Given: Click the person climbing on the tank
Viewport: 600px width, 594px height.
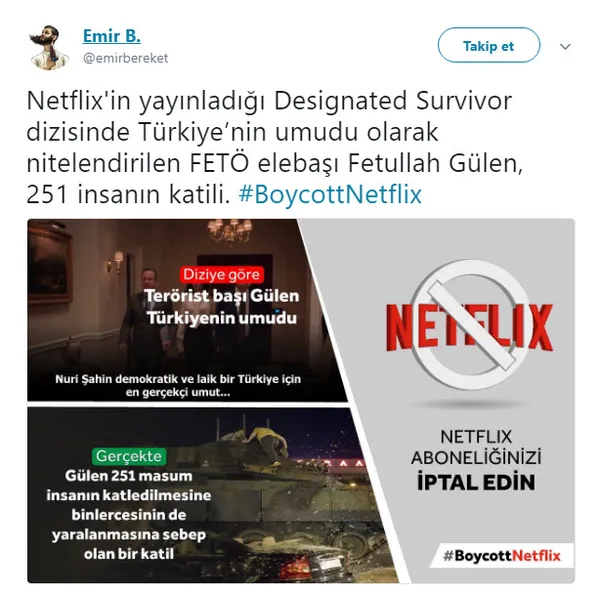Looking at the screenshot, I should [266, 445].
